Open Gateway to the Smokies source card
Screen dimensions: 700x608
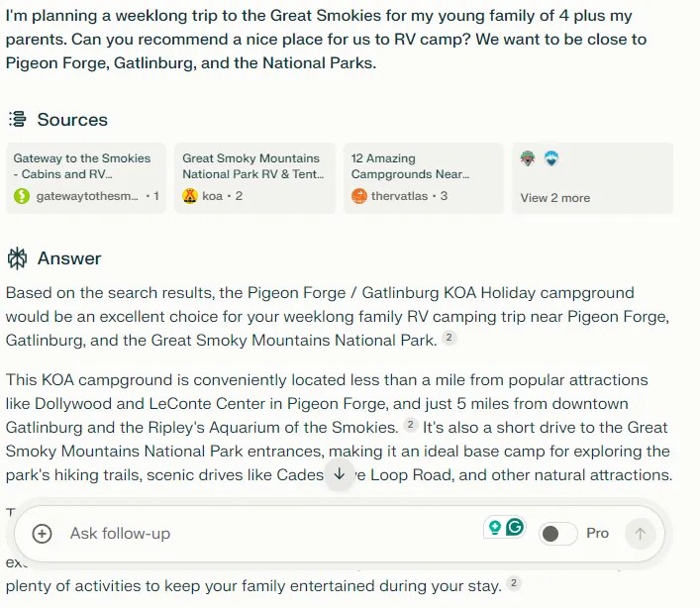86,178
